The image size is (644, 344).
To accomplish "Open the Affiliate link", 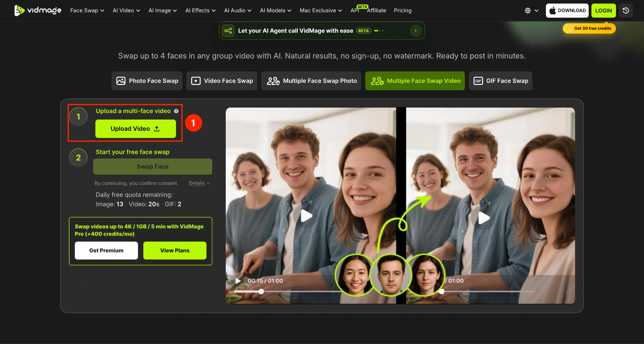I will coord(376,10).
